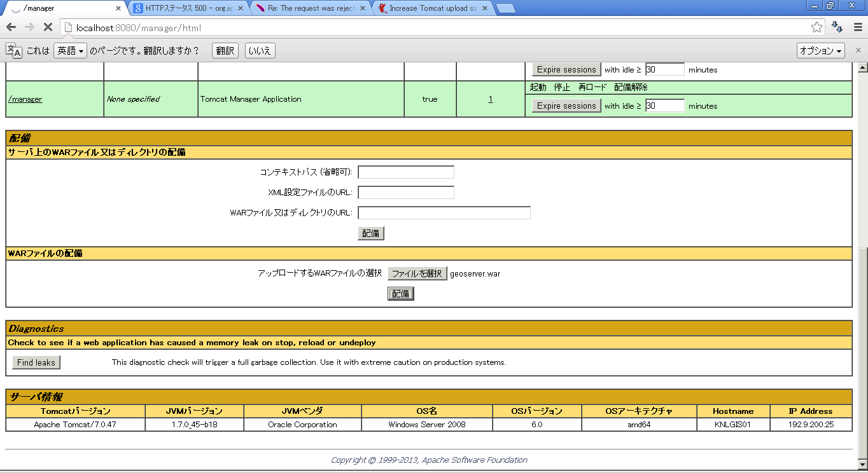The height and width of the screenshot is (473, 868).
Task: Click the コンテキストパス input field
Action: [406, 172]
